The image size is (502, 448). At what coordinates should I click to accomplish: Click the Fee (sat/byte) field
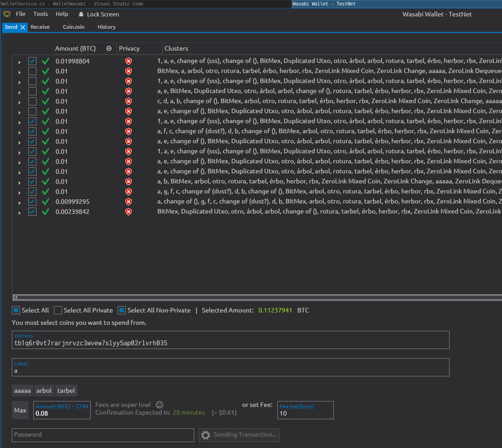point(305,410)
